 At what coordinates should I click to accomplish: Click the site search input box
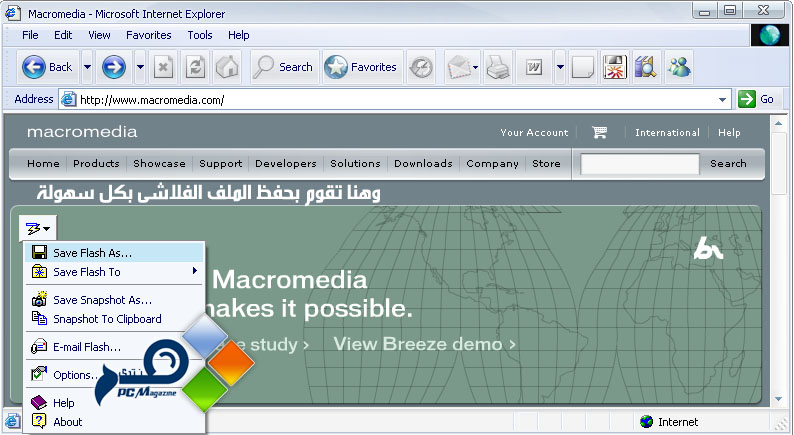[640, 164]
